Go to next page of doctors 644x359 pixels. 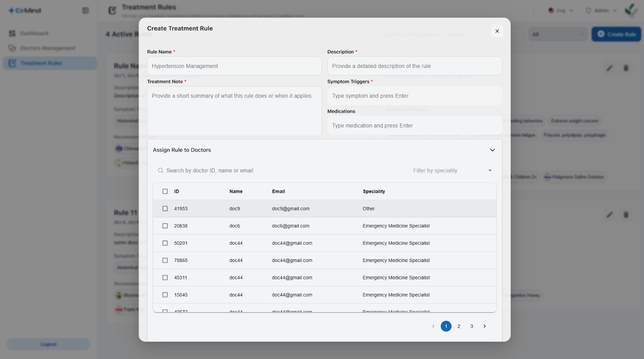[x=485, y=326]
